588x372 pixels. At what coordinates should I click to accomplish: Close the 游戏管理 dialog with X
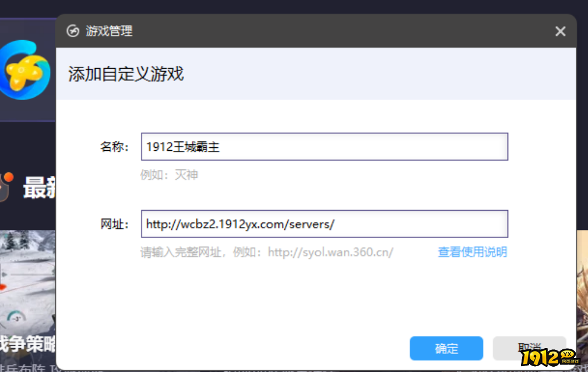tap(560, 31)
